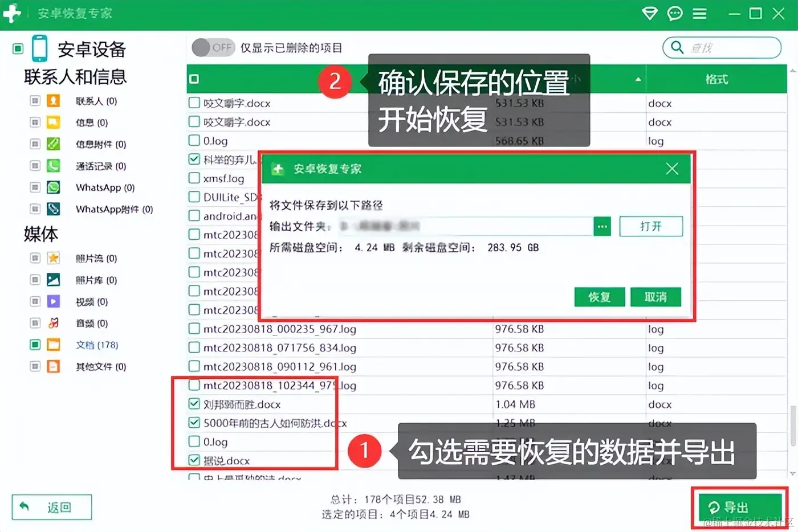Click the app plus logo in title bar
Screen dimensions: 798x532
11,13
